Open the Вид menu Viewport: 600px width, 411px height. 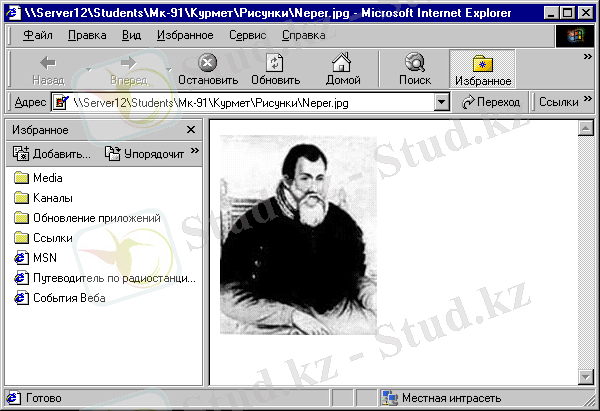pos(132,35)
